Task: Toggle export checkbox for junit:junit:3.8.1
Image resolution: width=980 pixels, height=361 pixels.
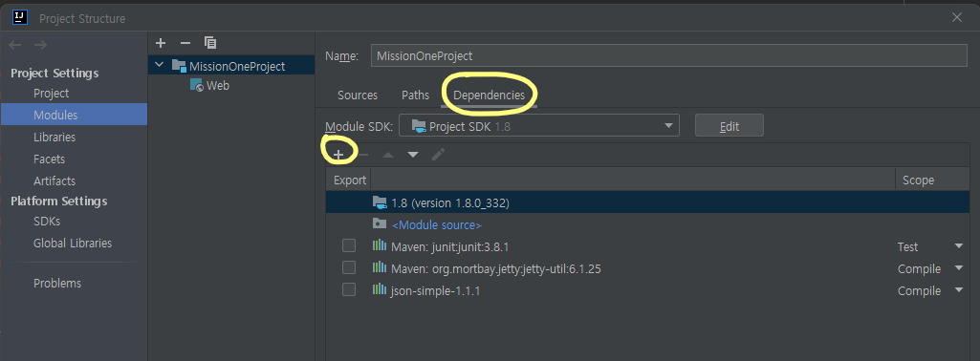Action: tap(349, 245)
